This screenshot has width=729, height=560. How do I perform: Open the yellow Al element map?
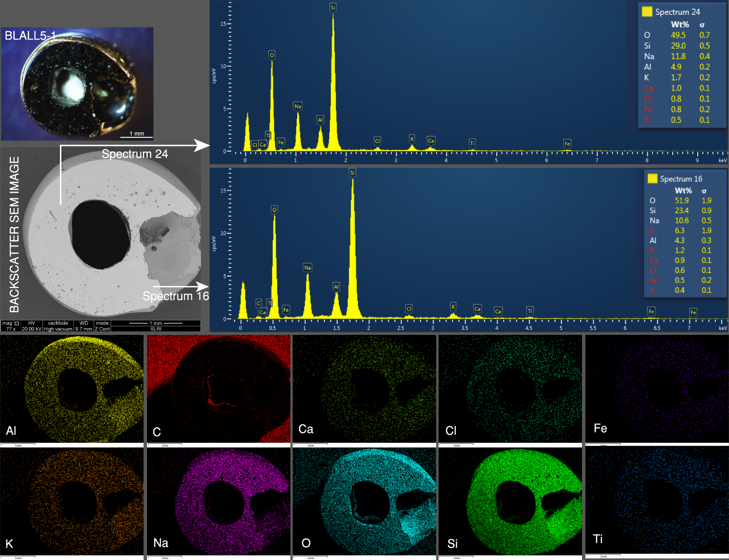(72, 389)
